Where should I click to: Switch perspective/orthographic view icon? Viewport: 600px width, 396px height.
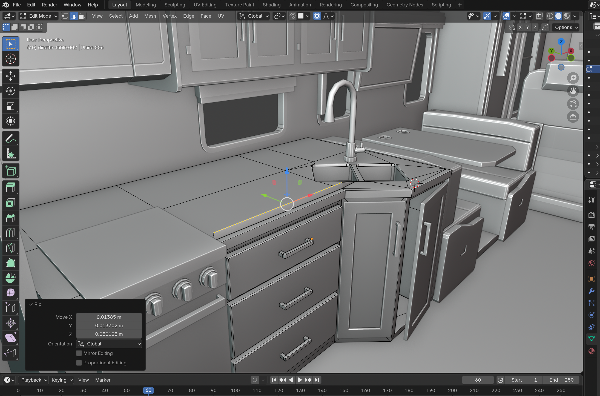pos(572,117)
